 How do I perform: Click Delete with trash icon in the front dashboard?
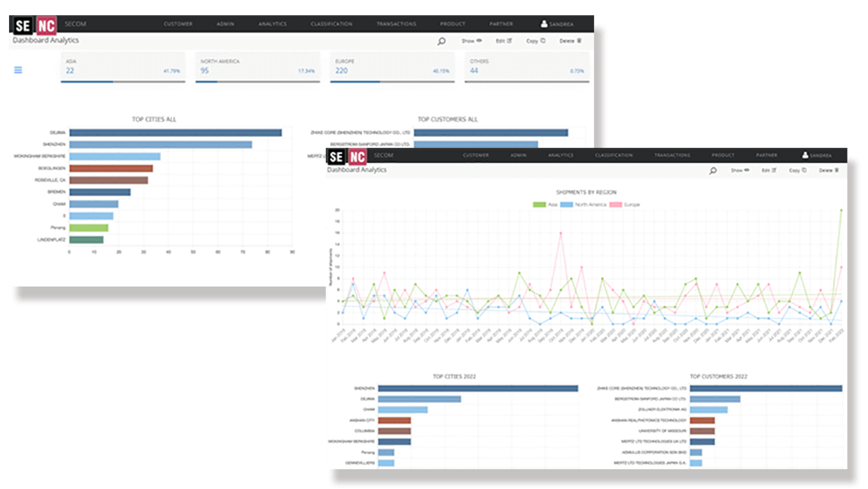point(826,169)
